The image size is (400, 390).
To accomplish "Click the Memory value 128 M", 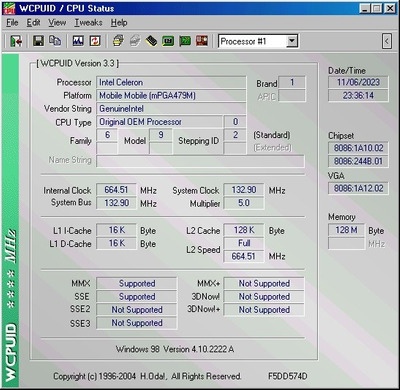I will pos(346,230).
